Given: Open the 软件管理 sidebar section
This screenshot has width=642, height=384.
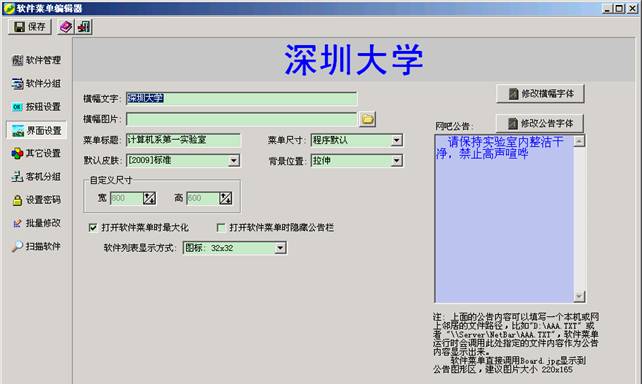Looking at the screenshot, I should point(36,60).
